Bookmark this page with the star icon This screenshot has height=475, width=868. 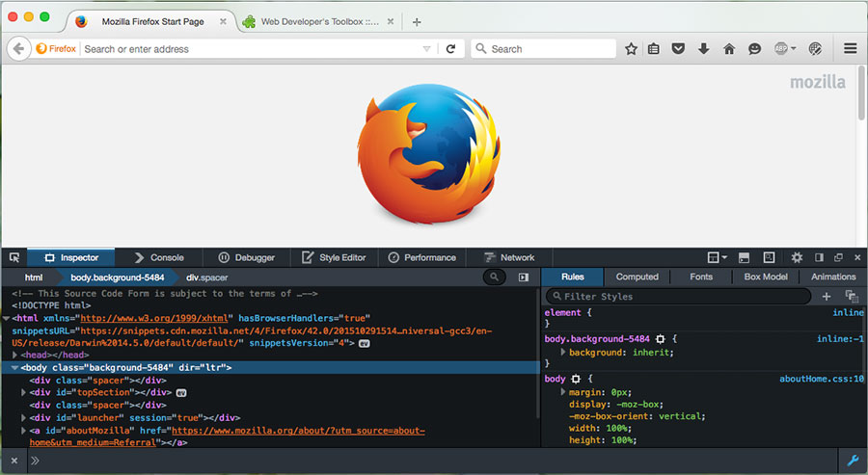631,49
